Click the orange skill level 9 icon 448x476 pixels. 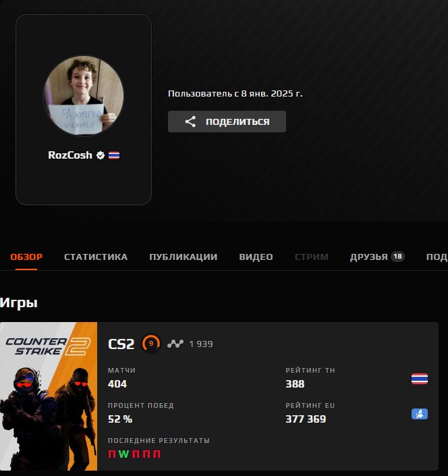(151, 344)
